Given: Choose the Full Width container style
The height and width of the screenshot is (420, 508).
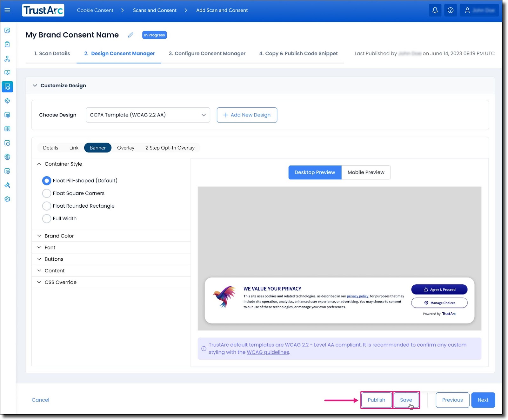Looking at the screenshot, I should point(47,218).
